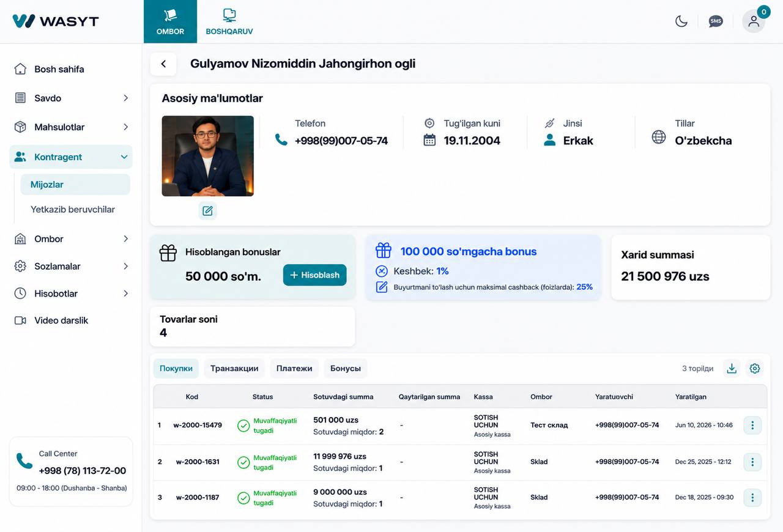Click order code w-2000-1187
Screen dimensions: 783x532
198,498
